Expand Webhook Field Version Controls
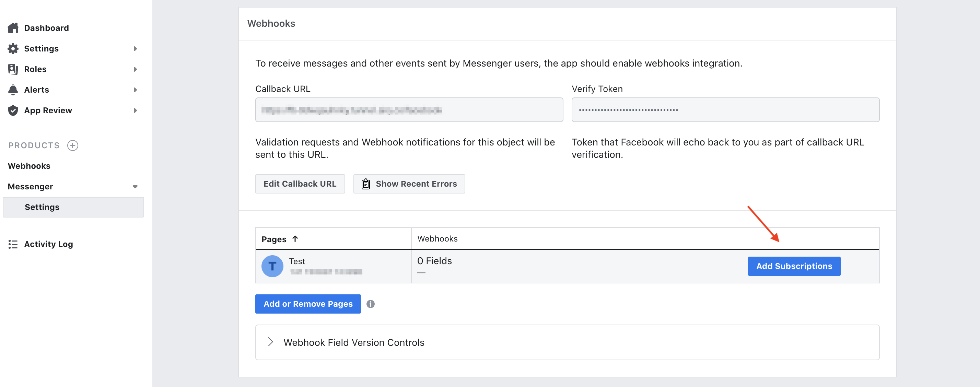The image size is (980, 387). coord(270,342)
